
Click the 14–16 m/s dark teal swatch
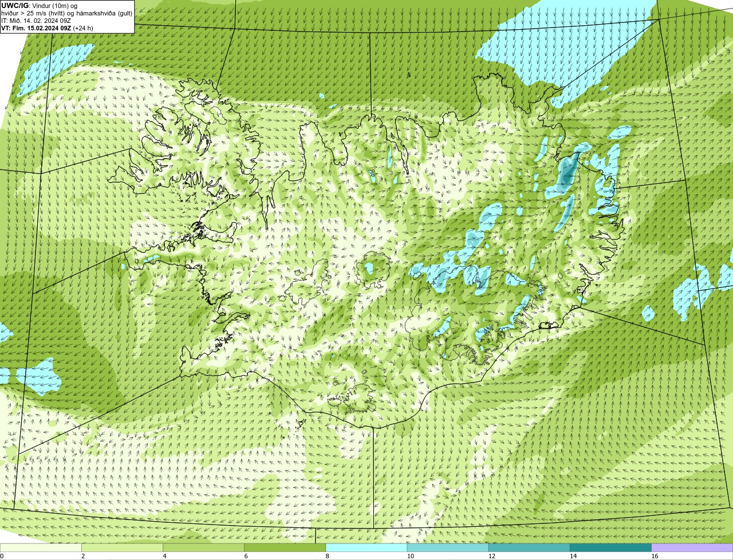click(x=610, y=548)
